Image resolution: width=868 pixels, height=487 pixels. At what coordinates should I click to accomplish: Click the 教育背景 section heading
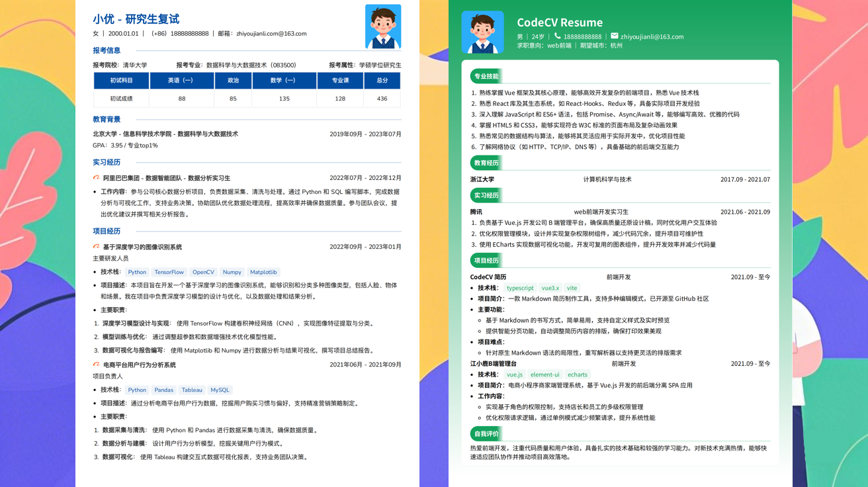point(107,120)
